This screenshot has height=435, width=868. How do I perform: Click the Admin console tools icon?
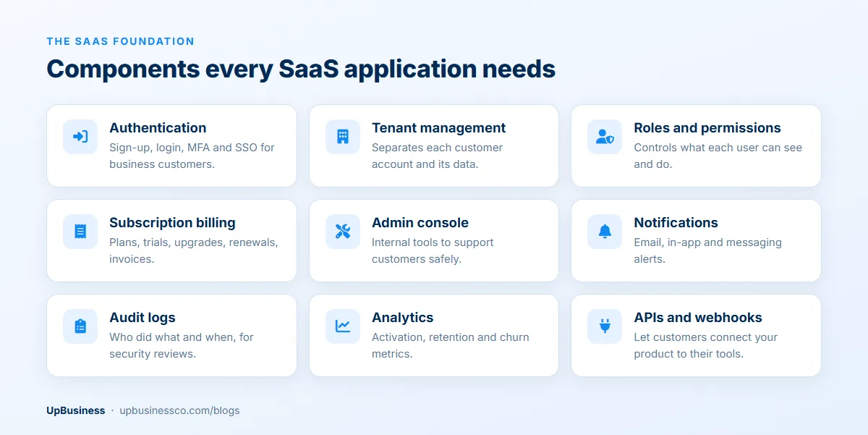343,232
